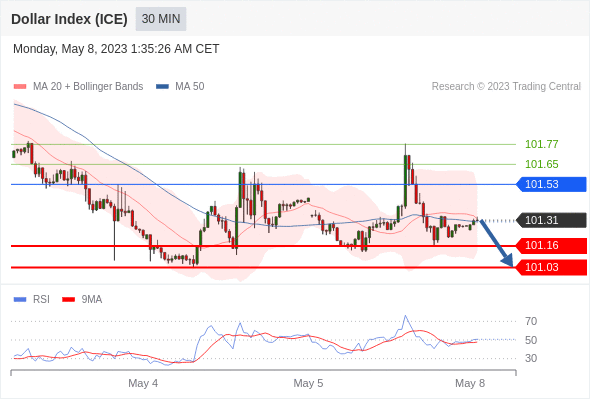This screenshot has width=590, height=400.
Task: Click the 101.77 resistance label
Action: point(541,144)
